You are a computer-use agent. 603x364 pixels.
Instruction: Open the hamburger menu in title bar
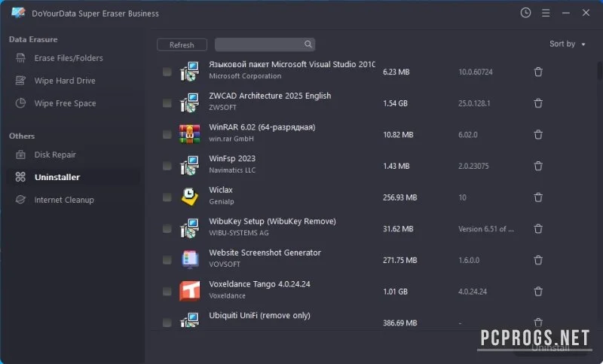[545, 13]
